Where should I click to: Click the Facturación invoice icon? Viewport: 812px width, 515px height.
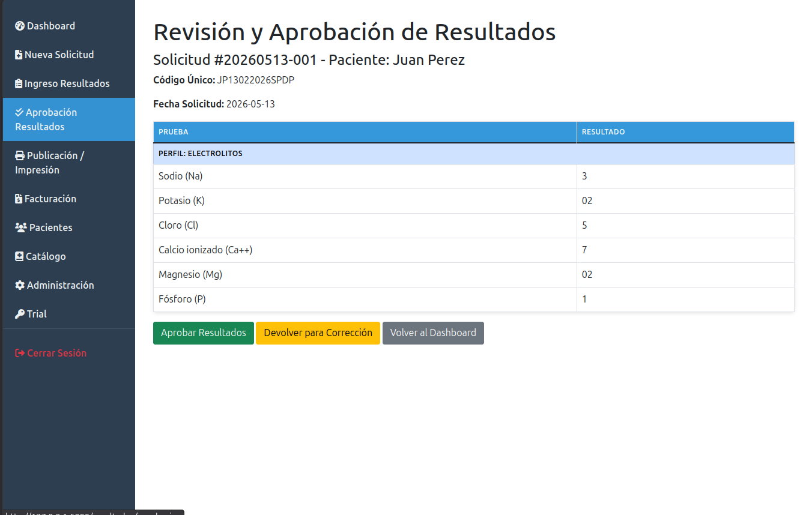point(19,199)
